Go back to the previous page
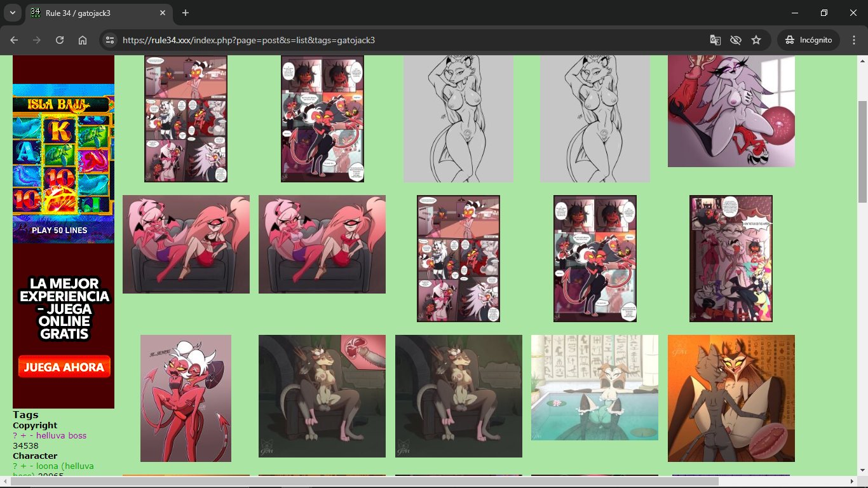 pyautogui.click(x=14, y=40)
